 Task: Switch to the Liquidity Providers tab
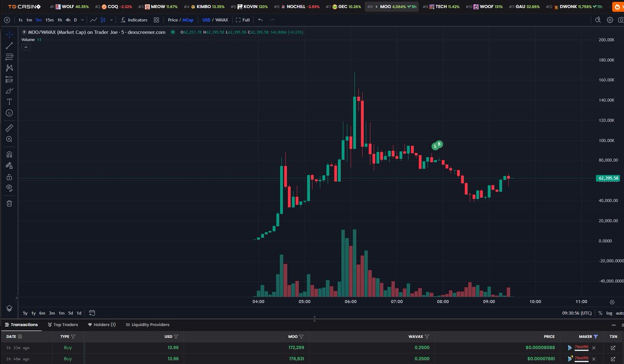pyautogui.click(x=147, y=324)
